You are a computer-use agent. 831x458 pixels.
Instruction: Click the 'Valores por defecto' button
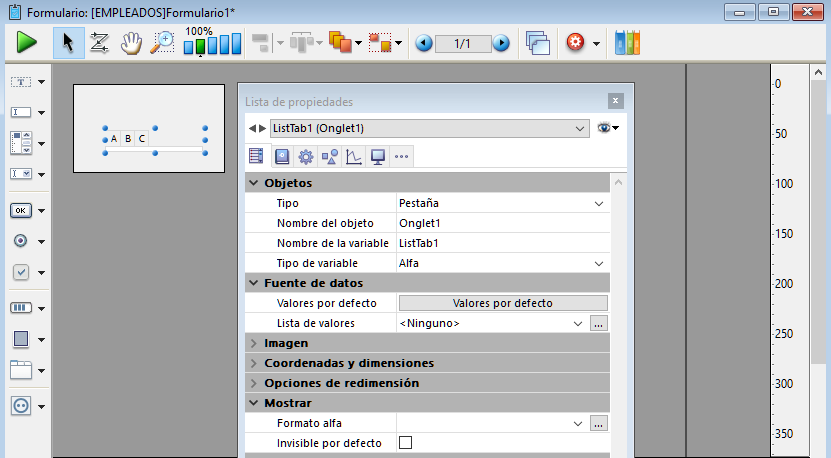point(502,303)
